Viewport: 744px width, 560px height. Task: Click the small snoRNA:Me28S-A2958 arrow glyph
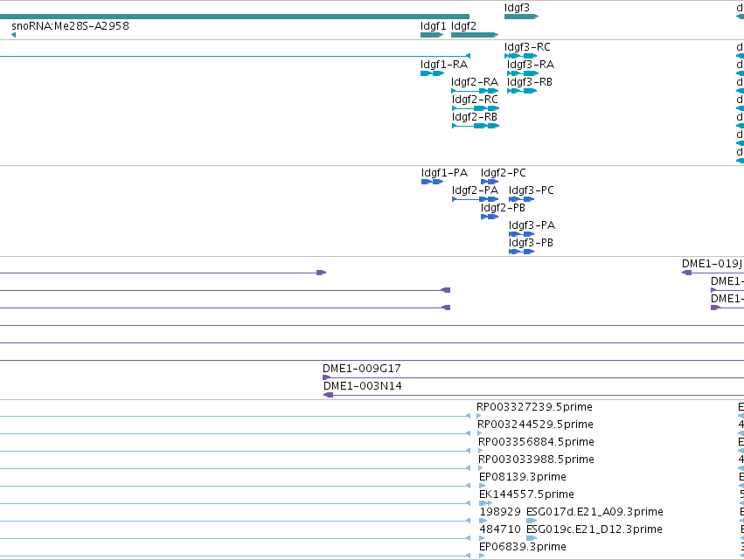(13, 35)
